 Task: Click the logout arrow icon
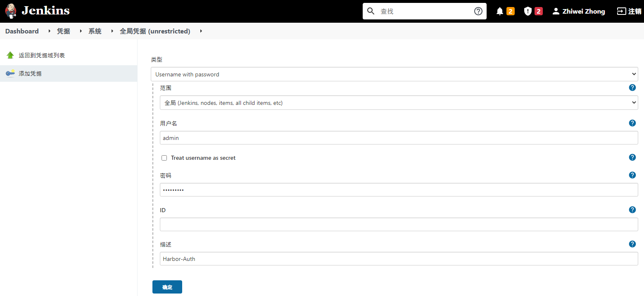point(621,11)
